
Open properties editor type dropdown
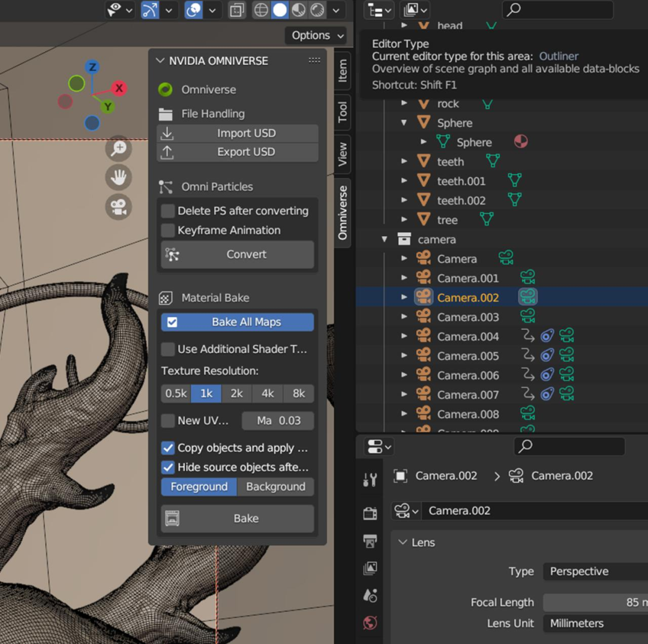point(379,447)
